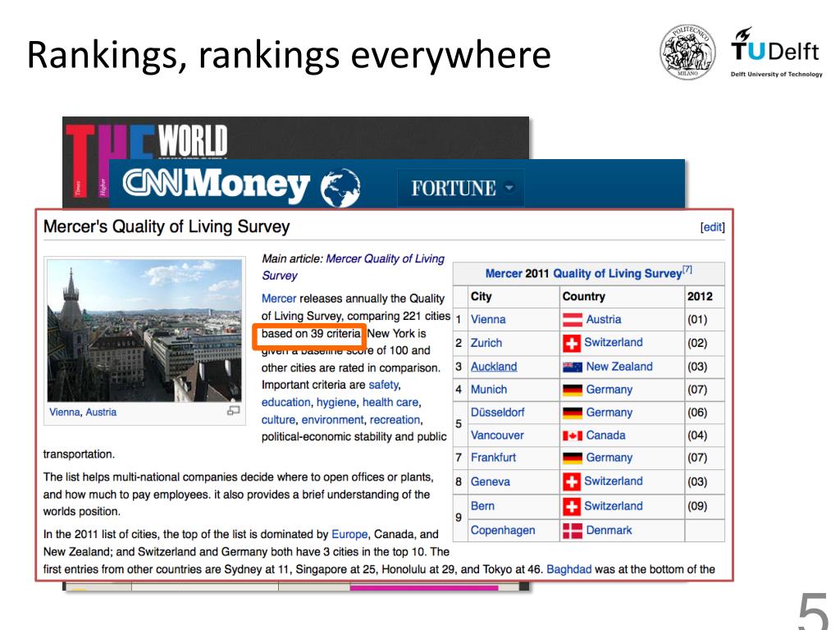Follow the environment link

coord(332,419)
